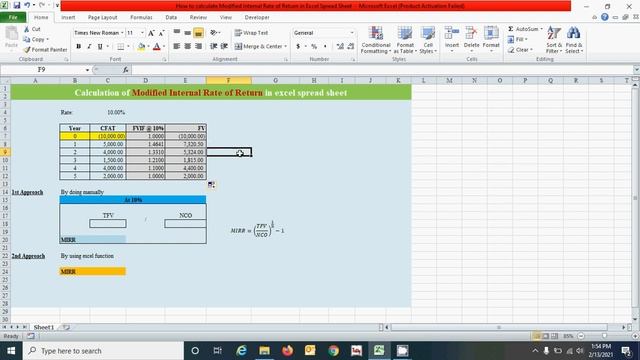Switch to the Insert tab
The width and height of the screenshot is (640, 360).
click(x=68, y=18)
